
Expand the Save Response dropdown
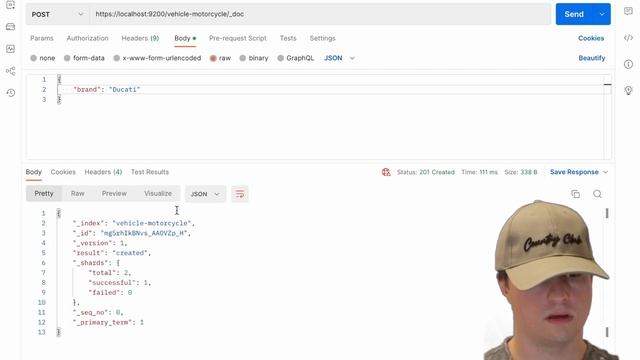(605, 172)
